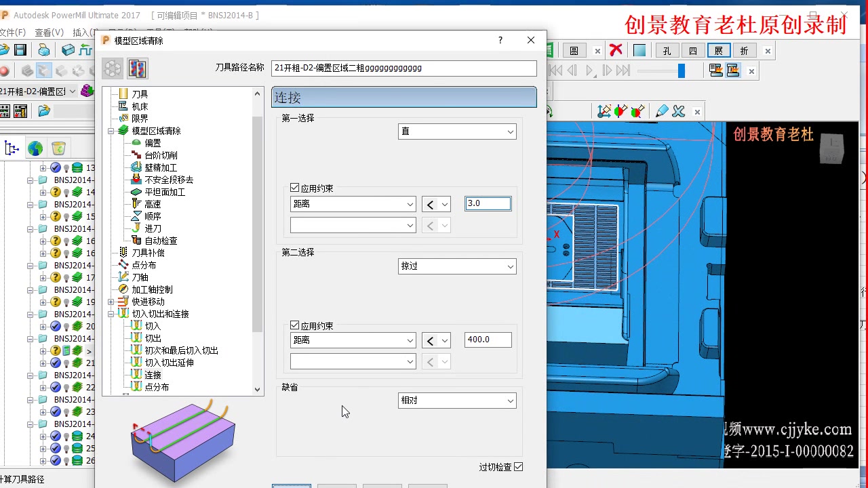The height and width of the screenshot is (488, 868).
Task: Jump to simulation end
Action: click(x=623, y=70)
